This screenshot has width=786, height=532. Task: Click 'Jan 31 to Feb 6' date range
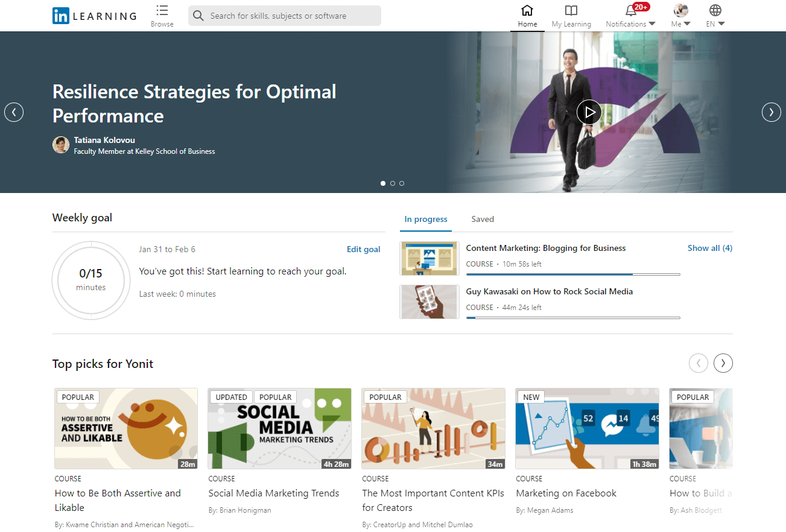(x=167, y=249)
